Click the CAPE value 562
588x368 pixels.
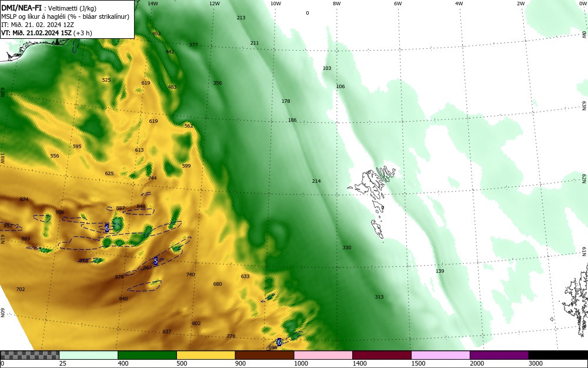click(x=189, y=126)
